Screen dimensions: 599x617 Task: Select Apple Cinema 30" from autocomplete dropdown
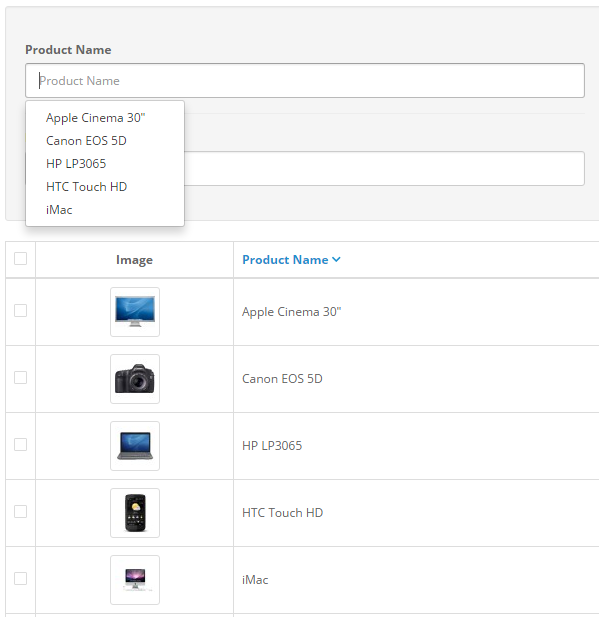(105, 118)
